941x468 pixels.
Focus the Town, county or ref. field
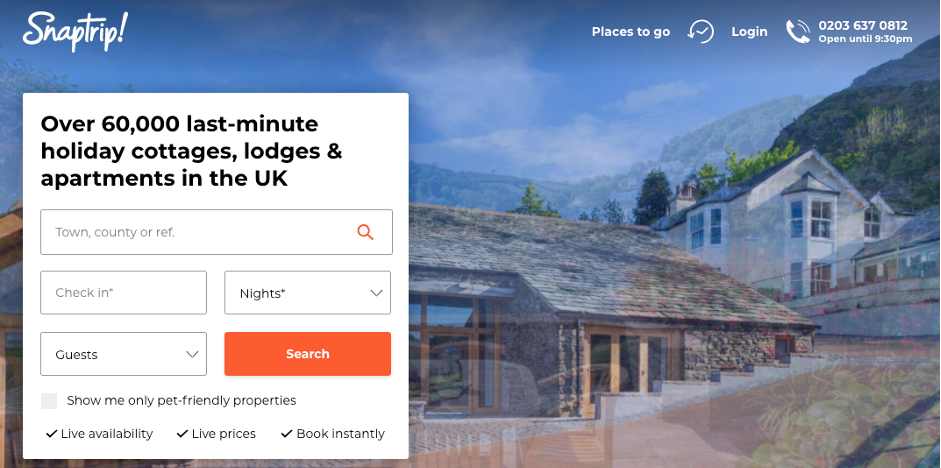(217, 232)
